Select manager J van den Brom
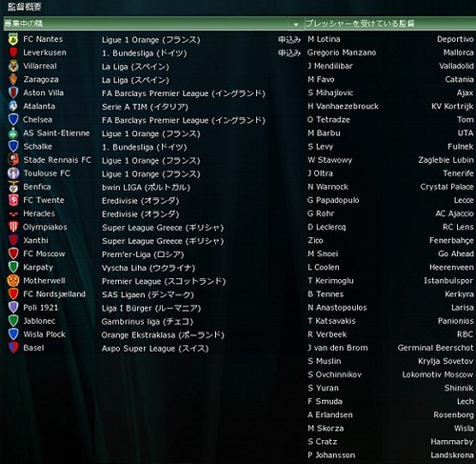Screen dimensions: 476x464 pos(338,348)
